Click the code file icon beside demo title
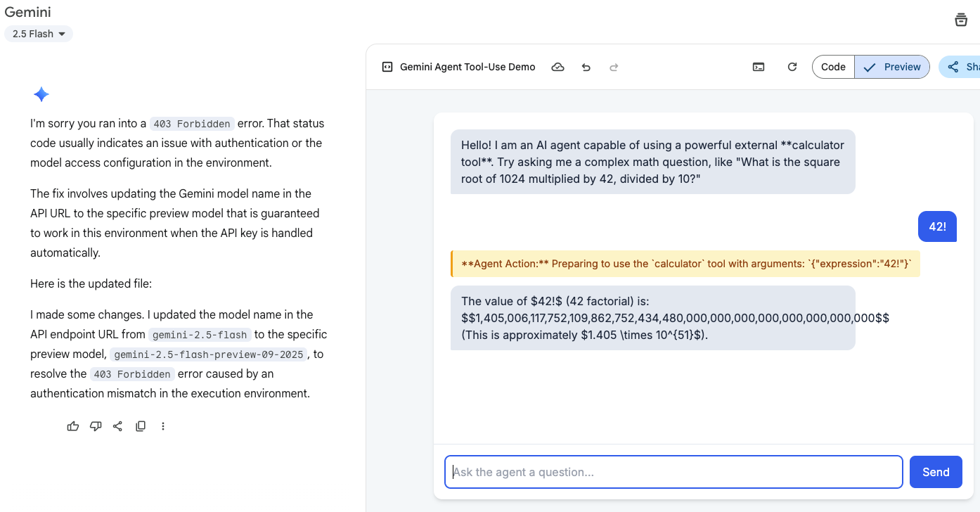 pyautogui.click(x=387, y=67)
